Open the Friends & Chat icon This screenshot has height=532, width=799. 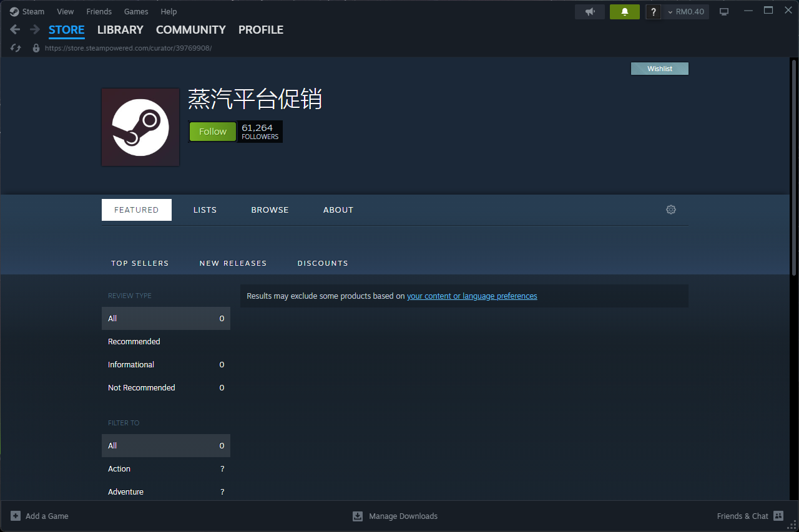778,516
